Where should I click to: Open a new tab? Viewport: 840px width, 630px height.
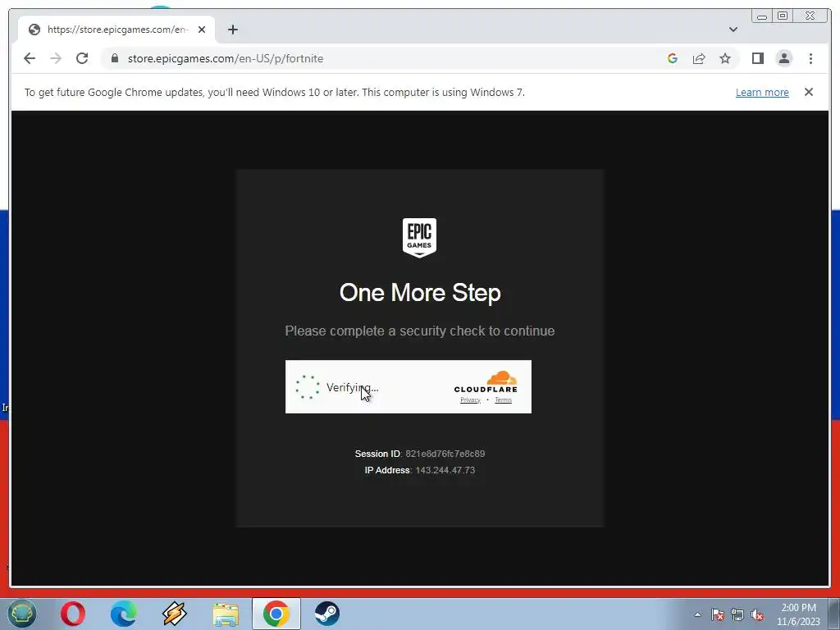232,30
